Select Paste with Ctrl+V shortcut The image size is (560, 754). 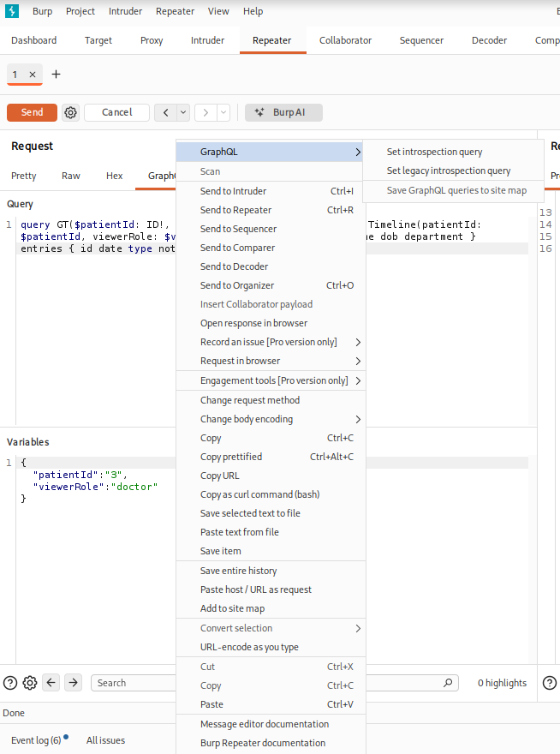coord(271,704)
